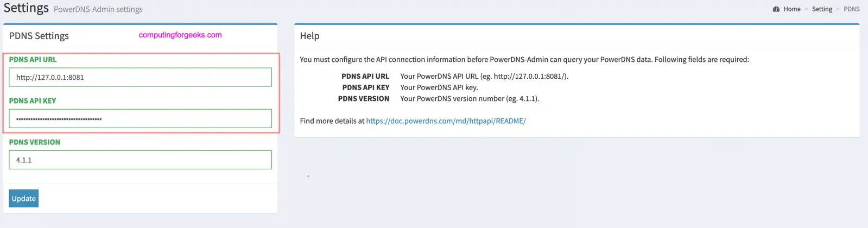The width and height of the screenshot is (868, 228).
Task: Click the PDNS API KEY field label
Action: point(33,101)
